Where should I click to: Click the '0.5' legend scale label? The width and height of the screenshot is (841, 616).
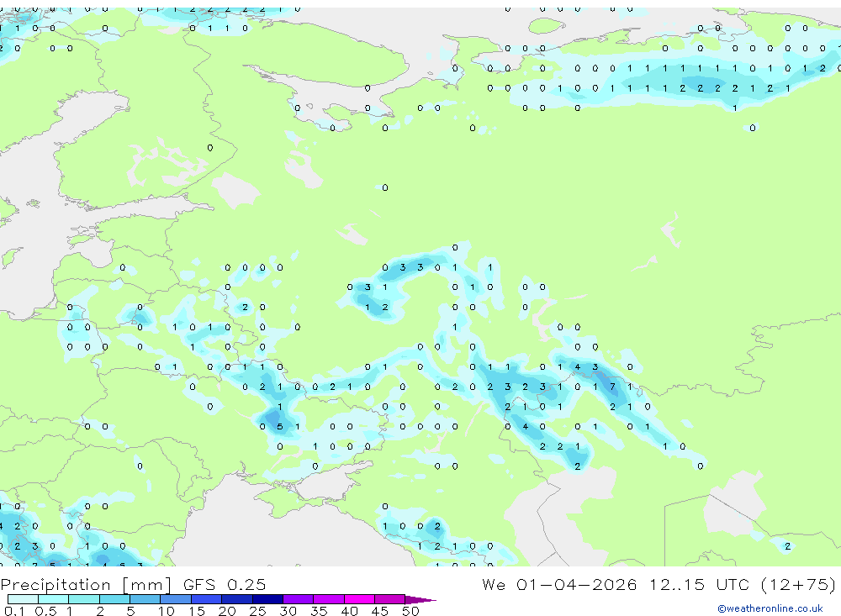click(45, 611)
